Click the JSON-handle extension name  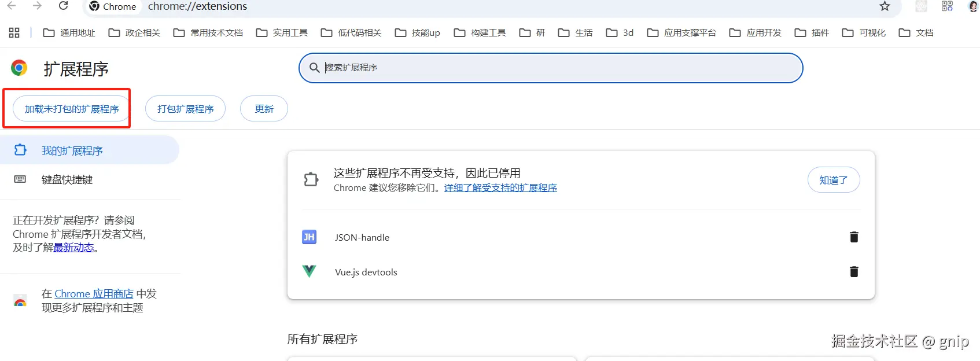[x=362, y=237]
